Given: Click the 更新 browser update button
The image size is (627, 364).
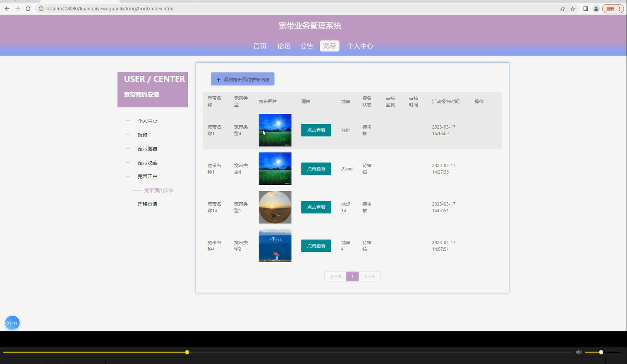Looking at the screenshot, I should (x=613, y=9).
